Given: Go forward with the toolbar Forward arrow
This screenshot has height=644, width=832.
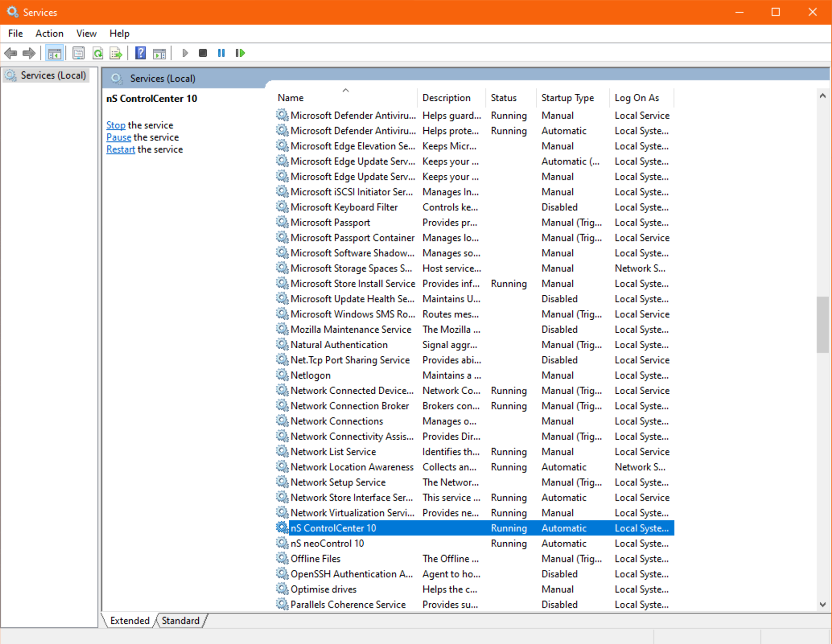Looking at the screenshot, I should (29, 53).
